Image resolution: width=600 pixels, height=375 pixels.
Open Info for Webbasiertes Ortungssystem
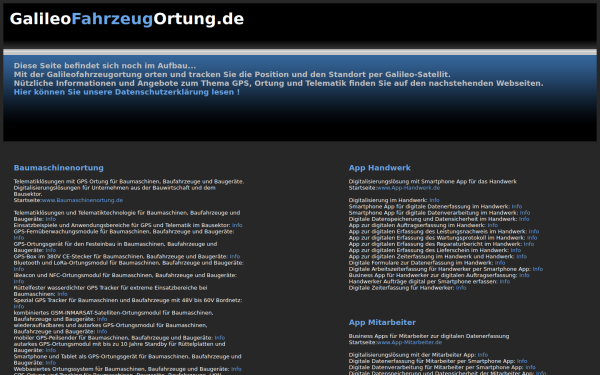pos(236,369)
